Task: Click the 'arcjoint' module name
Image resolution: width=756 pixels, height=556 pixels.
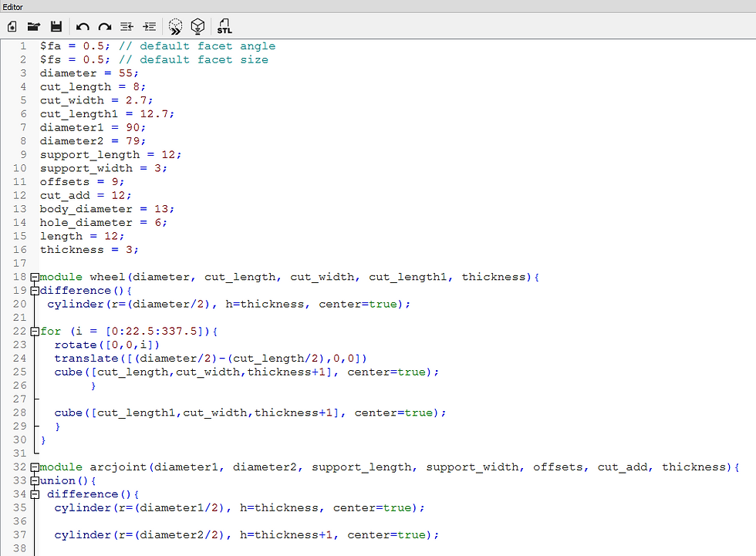Action: 118,467
